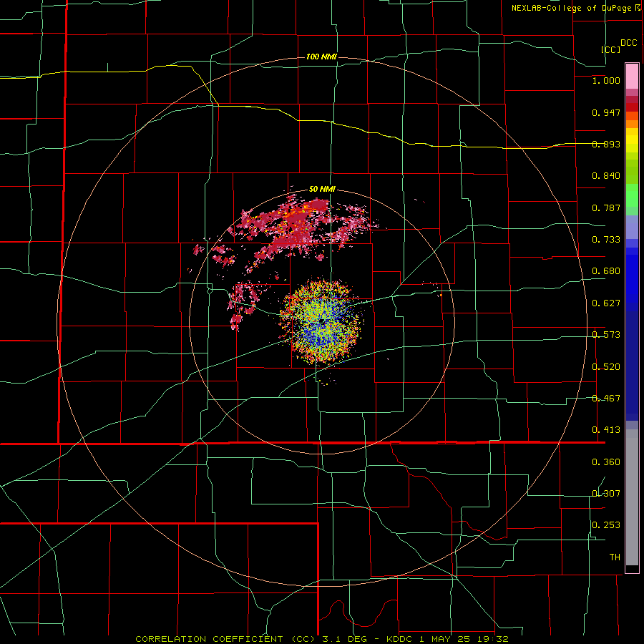Select the 1.000 color scale value
Viewport: 644px width, 644px height.
click(x=606, y=80)
